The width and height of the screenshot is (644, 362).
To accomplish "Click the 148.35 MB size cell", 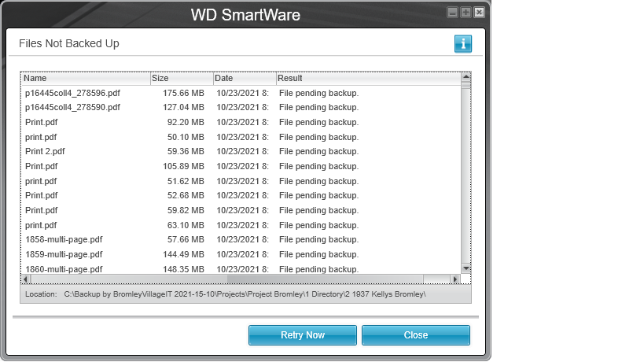I will [183, 269].
